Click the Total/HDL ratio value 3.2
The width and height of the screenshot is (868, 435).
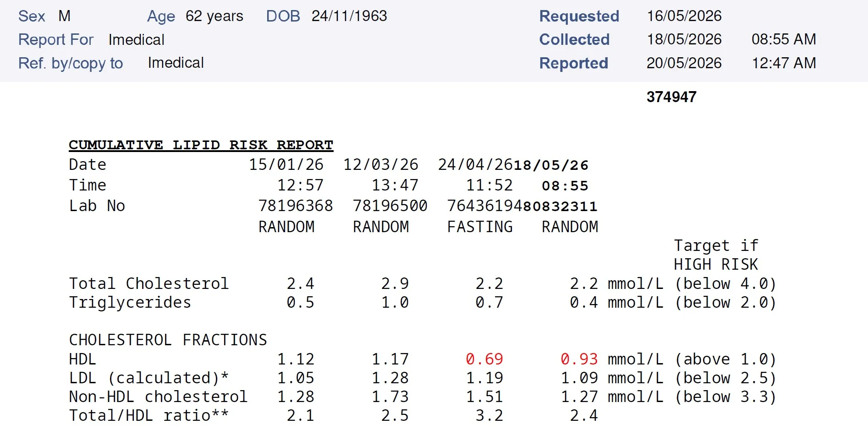click(x=489, y=416)
